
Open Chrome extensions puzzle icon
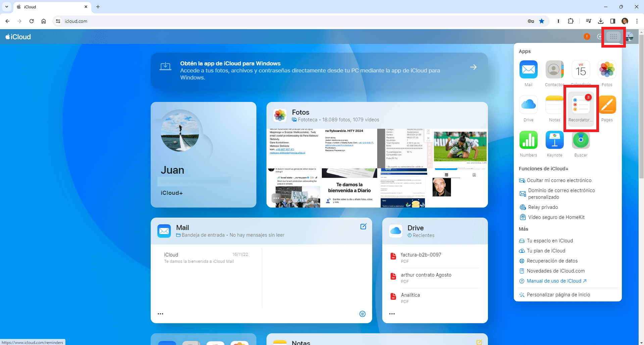(571, 21)
